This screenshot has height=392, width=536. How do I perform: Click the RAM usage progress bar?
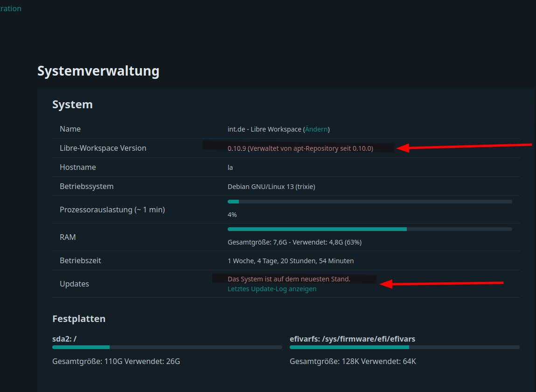pyautogui.click(x=369, y=229)
